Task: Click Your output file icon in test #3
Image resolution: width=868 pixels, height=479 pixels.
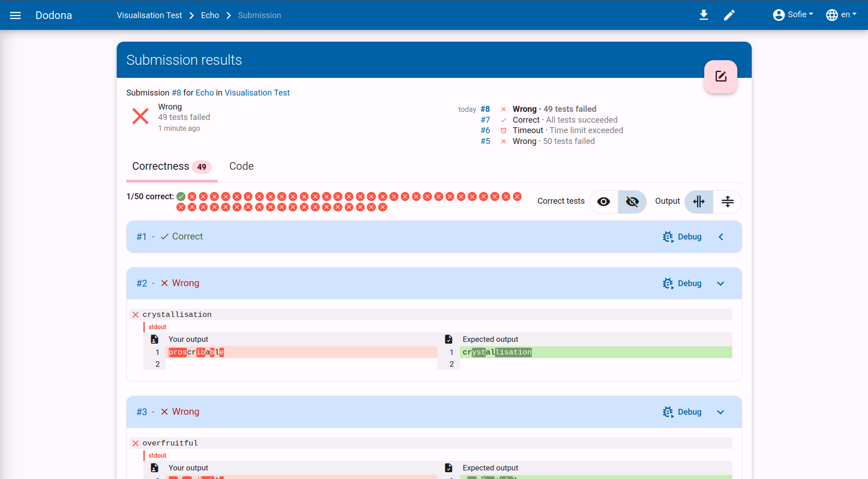Action: (x=154, y=468)
